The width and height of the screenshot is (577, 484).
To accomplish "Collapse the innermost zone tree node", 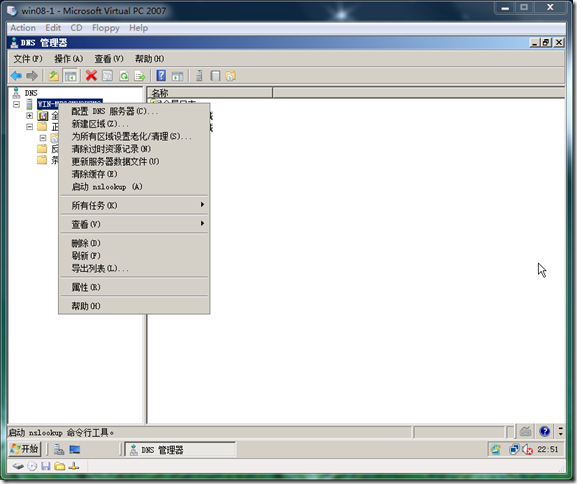I will tap(43, 138).
